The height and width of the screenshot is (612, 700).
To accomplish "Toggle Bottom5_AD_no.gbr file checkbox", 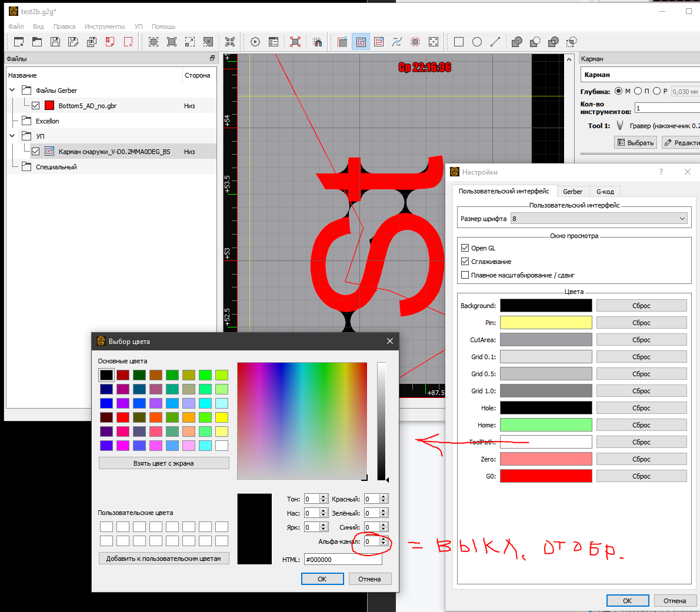I will (36, 106).
